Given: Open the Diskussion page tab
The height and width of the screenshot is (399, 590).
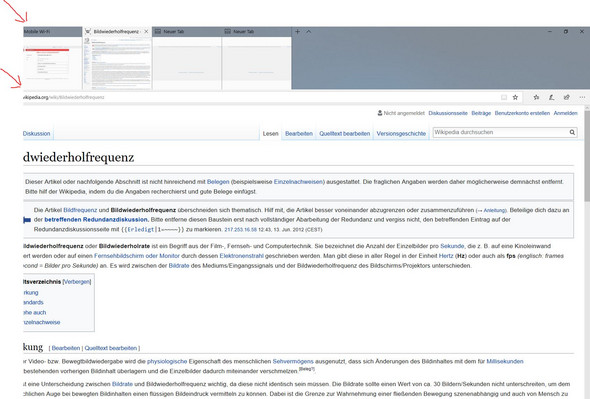Looking at the screenshot, I should click(x=36, y=134).
